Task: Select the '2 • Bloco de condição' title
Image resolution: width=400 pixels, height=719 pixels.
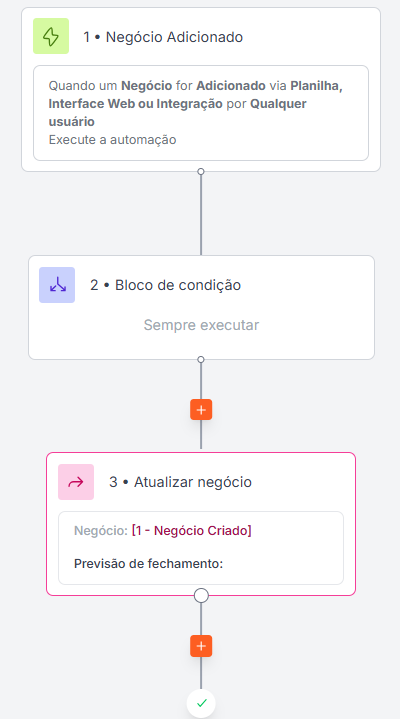Action: pos(166,285)
